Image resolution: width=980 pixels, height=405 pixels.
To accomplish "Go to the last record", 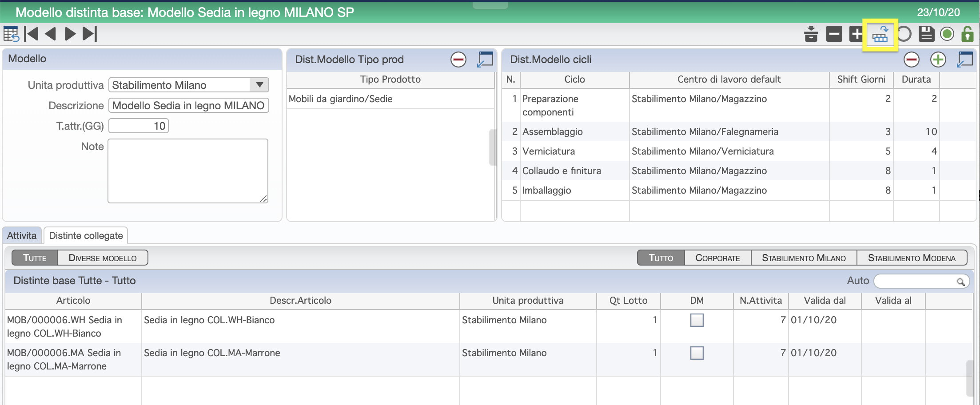I will (x=90, y=34).
